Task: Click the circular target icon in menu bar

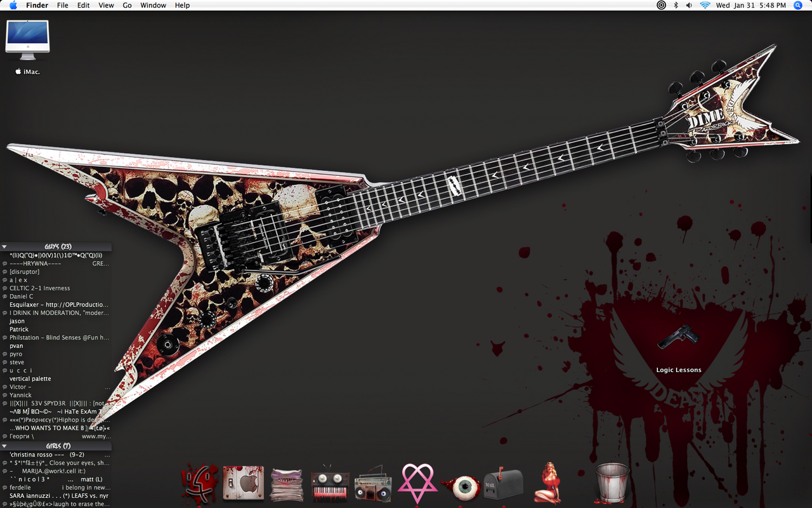Action: (661, 5)
